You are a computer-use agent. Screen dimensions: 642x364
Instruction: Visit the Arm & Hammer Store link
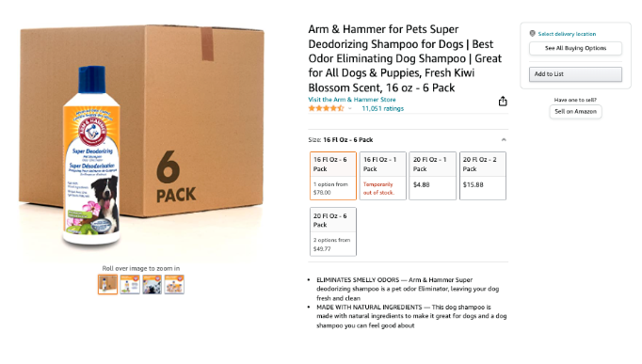[352, 100]
